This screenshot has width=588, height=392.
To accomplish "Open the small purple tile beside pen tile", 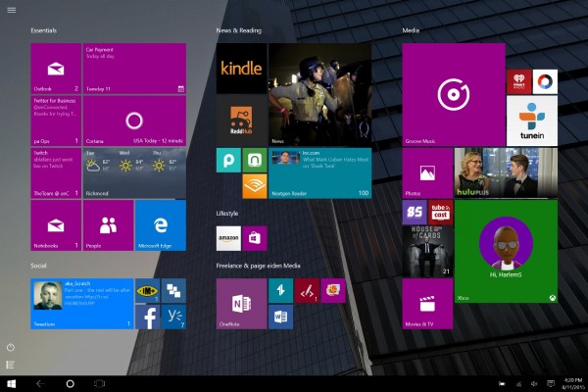I will (333, 290).
